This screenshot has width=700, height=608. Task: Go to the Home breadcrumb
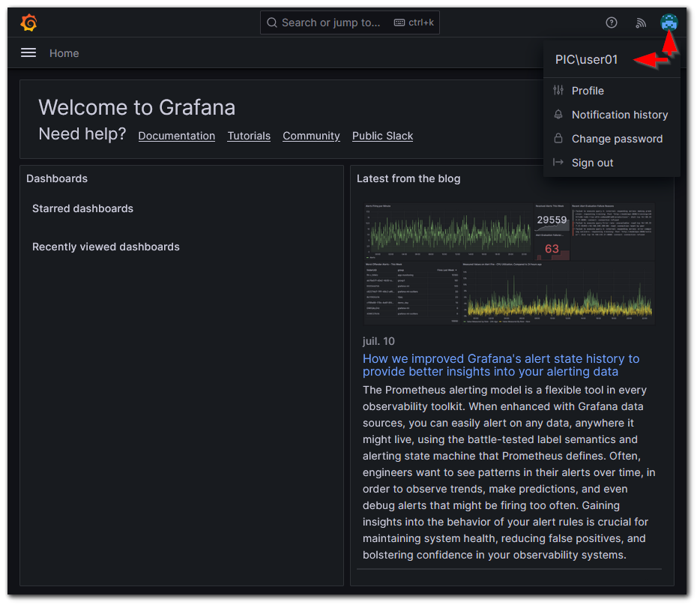tap(64, 53)
